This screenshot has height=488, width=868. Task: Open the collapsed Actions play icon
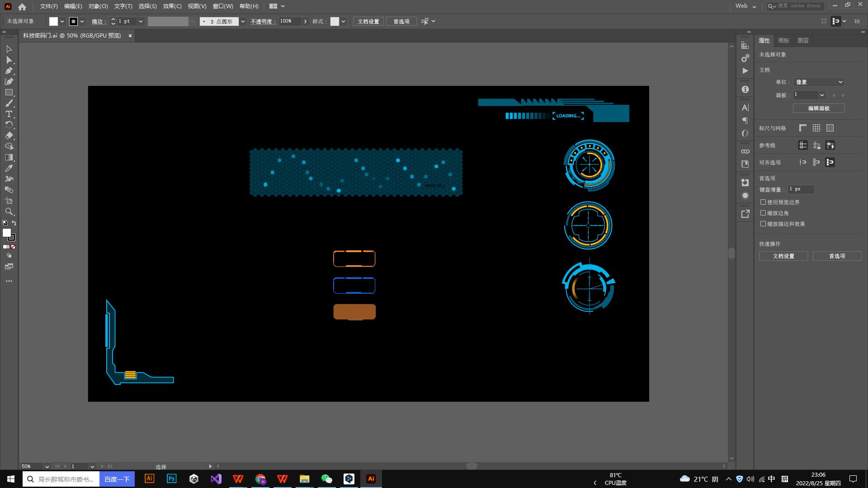pyautogui.click(x=745, y=71)
